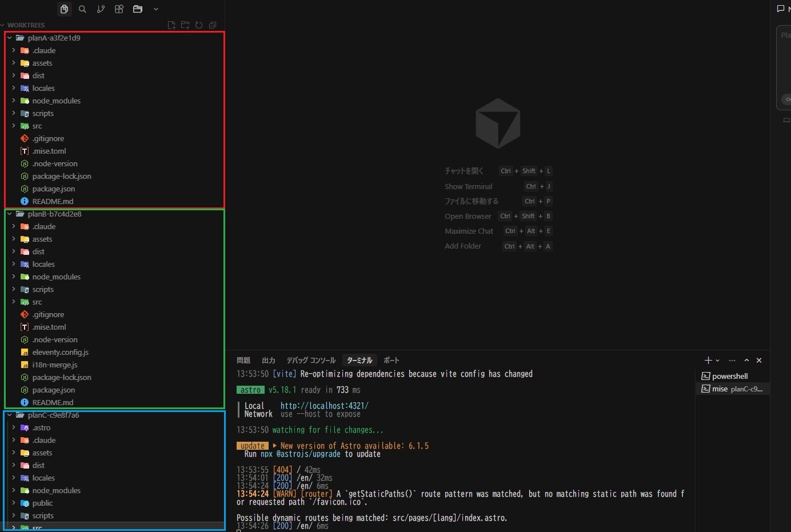Image resolution: width=791 pixels, height=532 pixels.
Task: Switch to the 出力 panel tab
Action: (268, 361)
